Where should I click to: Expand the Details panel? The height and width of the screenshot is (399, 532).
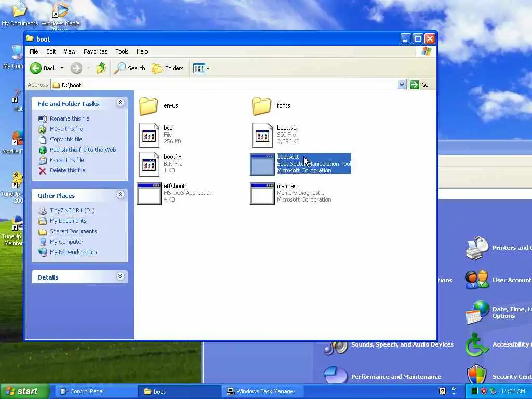(120, 276)
